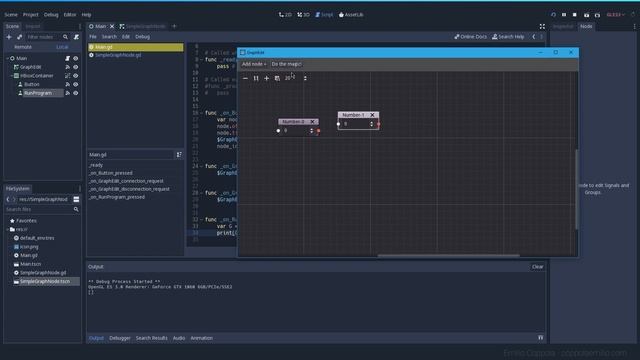The image size is (640, 360).
Task: Collapse the Main node tree
Action: click(7, 58)
